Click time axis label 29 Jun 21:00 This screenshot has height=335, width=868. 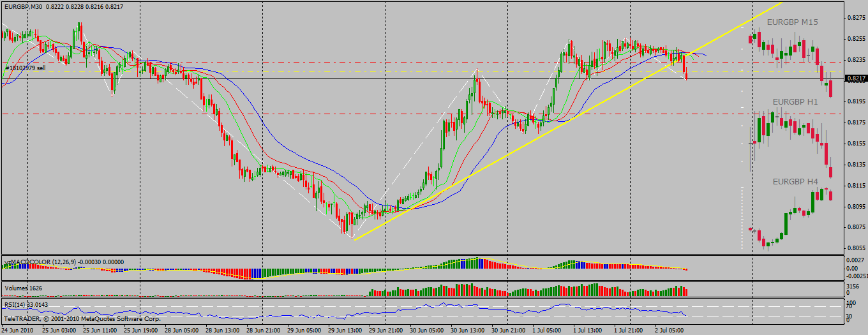(x=385, y=330)
